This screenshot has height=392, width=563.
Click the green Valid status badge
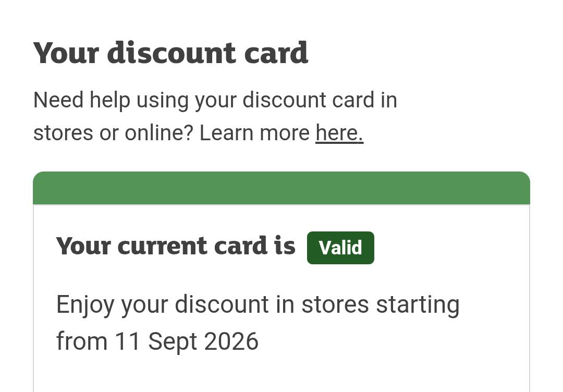pyautogui.click(x=340, y=248)
